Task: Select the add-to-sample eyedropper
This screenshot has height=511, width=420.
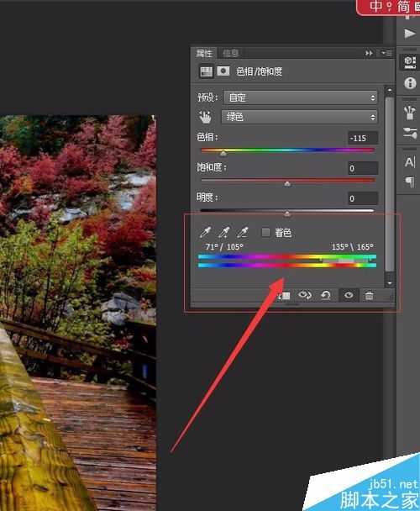Action: (x=223, y=232)
